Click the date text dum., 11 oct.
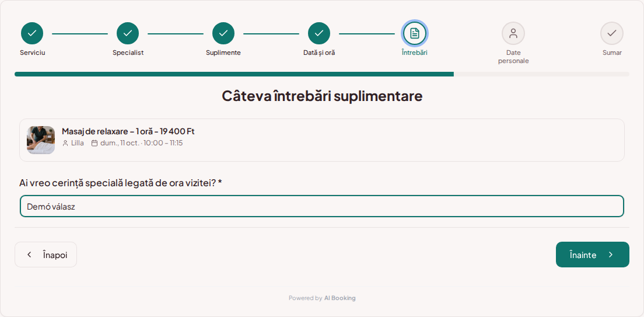Image resolution: width=644 pixels, height=317 pixels. 120,143
